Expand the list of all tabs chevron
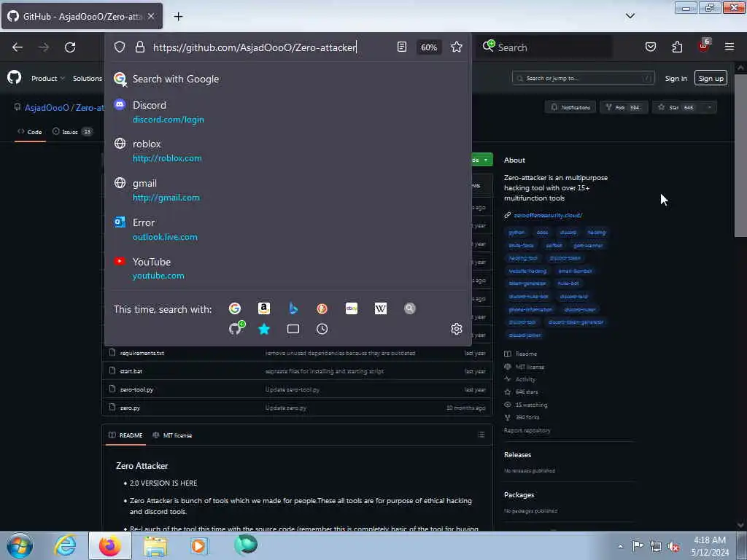 630,16
